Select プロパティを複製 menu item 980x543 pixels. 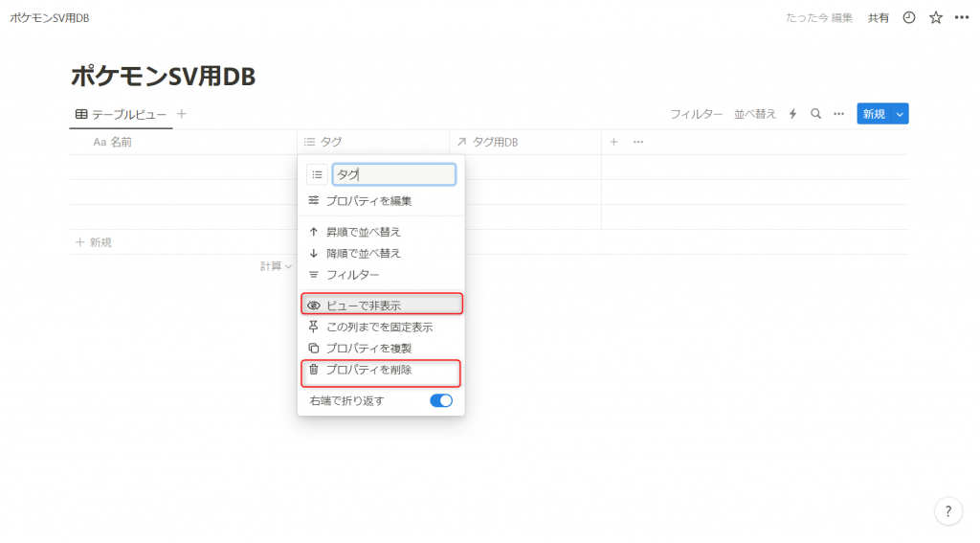pyautogui.click(x=381, y=348)
